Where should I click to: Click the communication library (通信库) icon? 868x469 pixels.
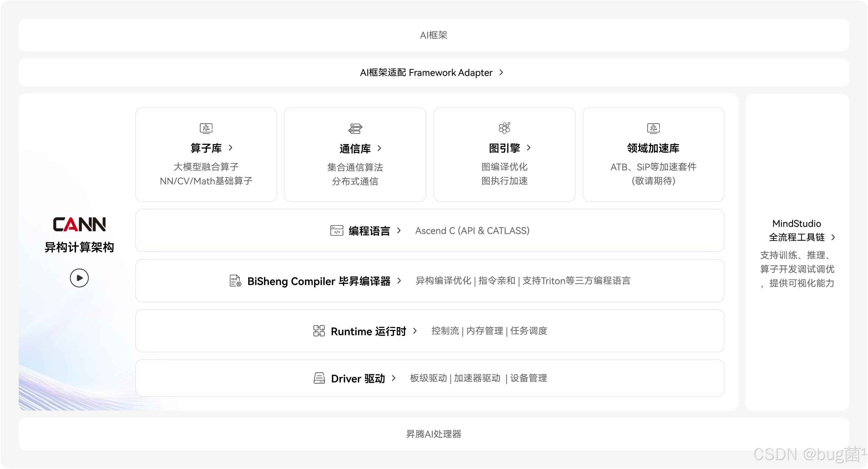[355, 128]
